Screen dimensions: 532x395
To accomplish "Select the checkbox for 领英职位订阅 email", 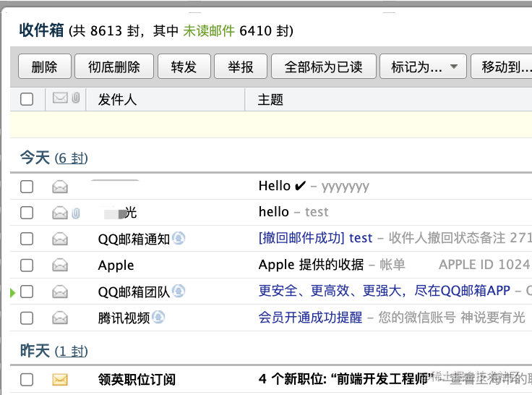I will point(27,379).
